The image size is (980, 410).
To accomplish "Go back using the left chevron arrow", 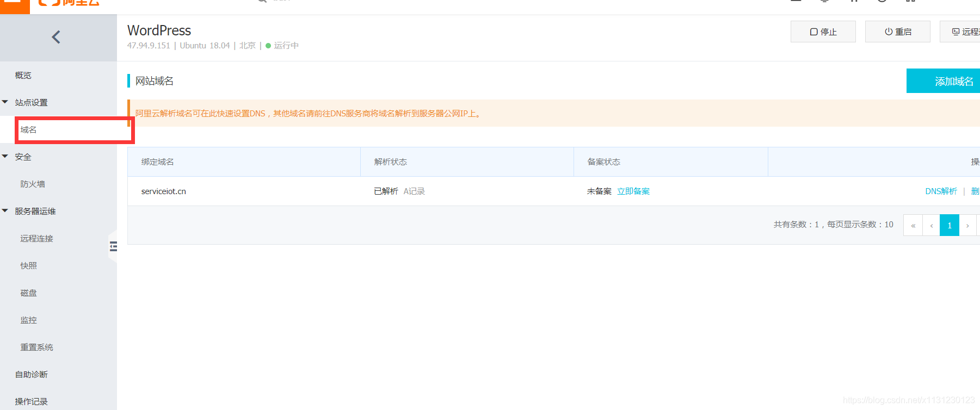I will pos(56,37).
